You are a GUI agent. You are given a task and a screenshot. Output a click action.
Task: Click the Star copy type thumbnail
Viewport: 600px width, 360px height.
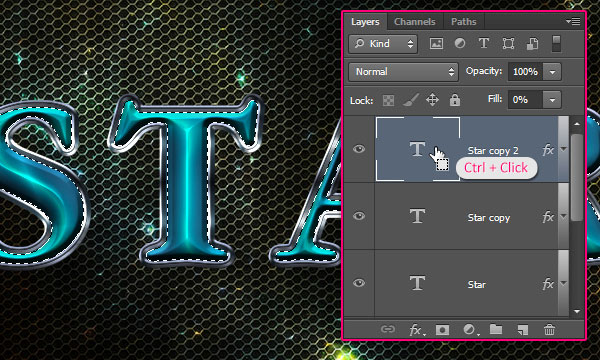coord(418,216)
